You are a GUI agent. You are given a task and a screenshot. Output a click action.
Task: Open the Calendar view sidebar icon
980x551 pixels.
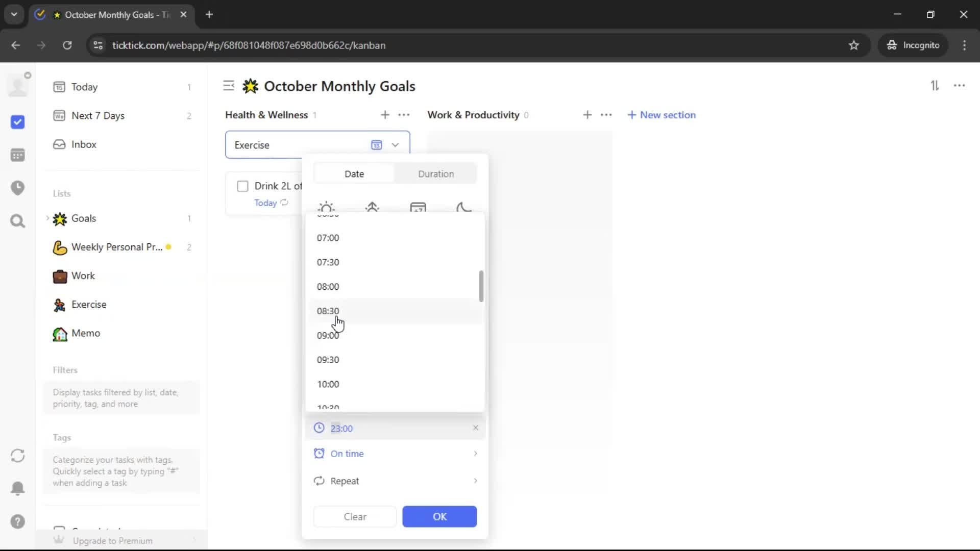(x=17, y=155)
